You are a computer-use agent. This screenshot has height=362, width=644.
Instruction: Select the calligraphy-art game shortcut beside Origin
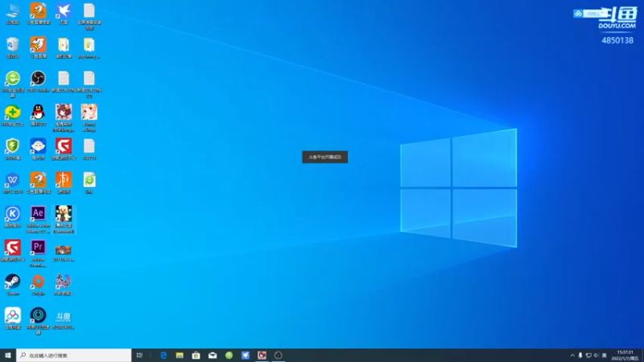(x=64, y=286)
